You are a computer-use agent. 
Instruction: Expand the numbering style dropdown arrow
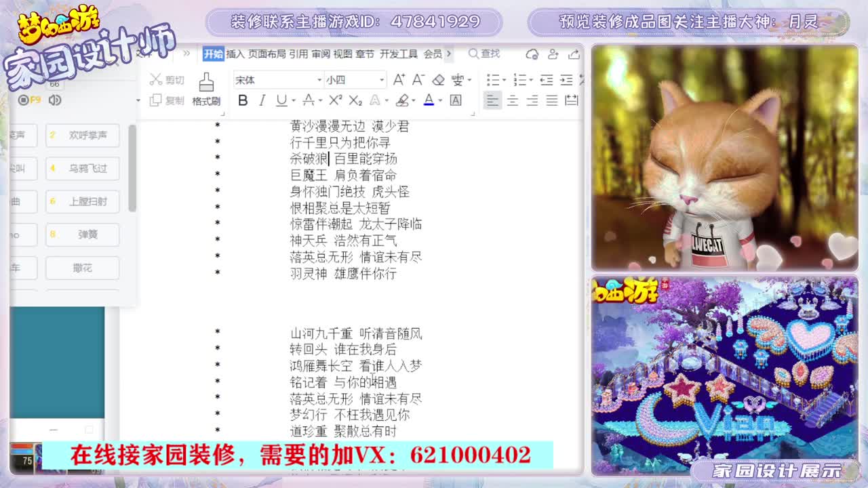(530, 81)
